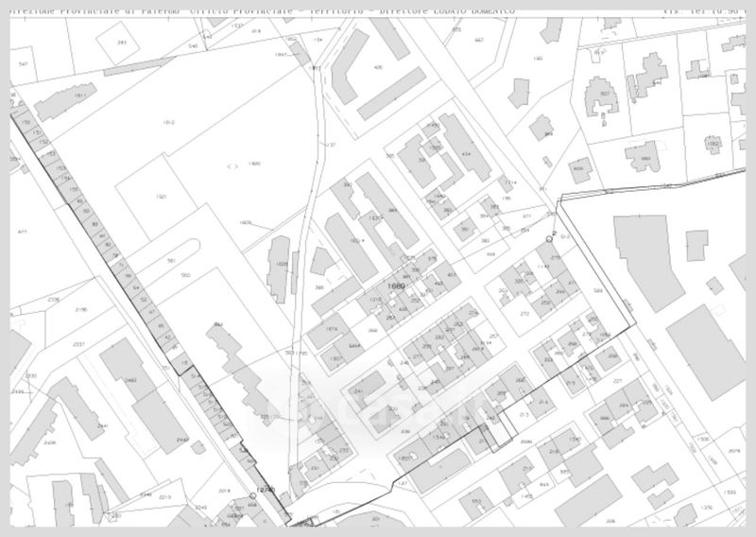Viewport: 756px width, 537px height.
Task: Select parcel 2198 on the left
Action: [81, 310]
